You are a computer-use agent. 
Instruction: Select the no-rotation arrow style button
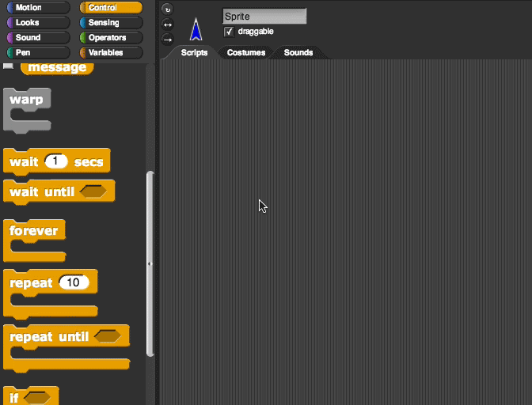click(x=167, y=39)
